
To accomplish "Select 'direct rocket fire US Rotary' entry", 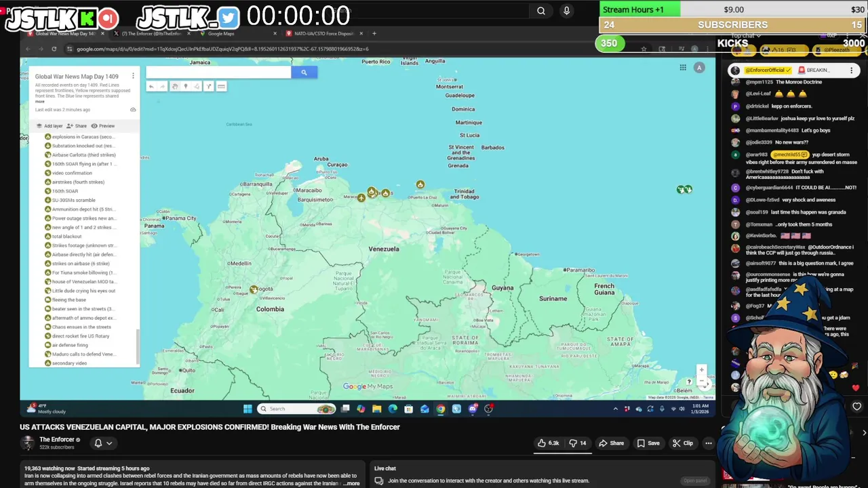I will (x=77, y=336).
